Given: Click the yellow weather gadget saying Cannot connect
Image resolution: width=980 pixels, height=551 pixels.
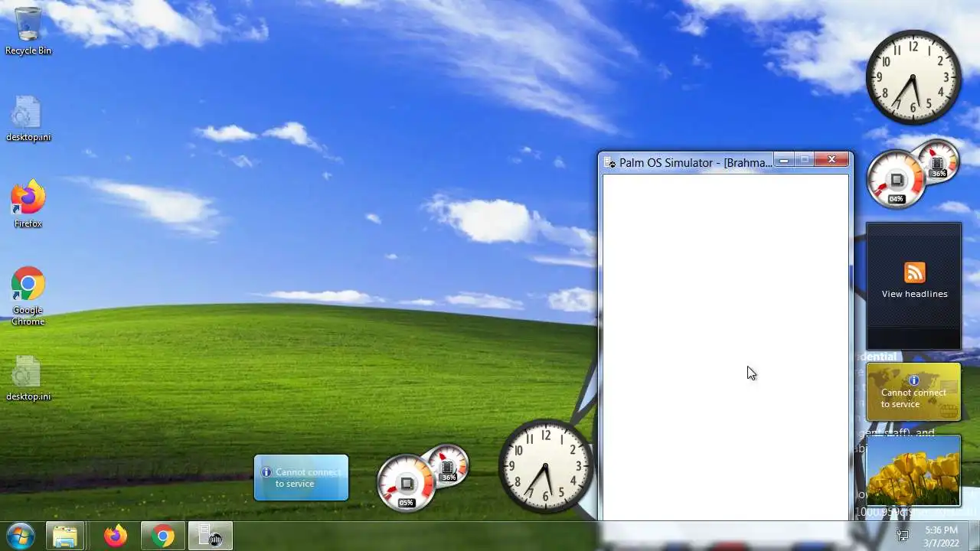Looking at the screenshot, I should 913,393.
